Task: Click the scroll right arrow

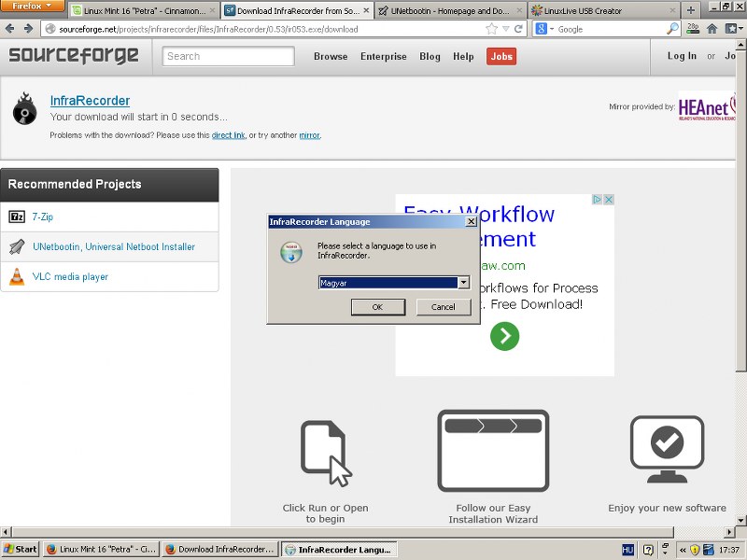Action: [729, 531]
